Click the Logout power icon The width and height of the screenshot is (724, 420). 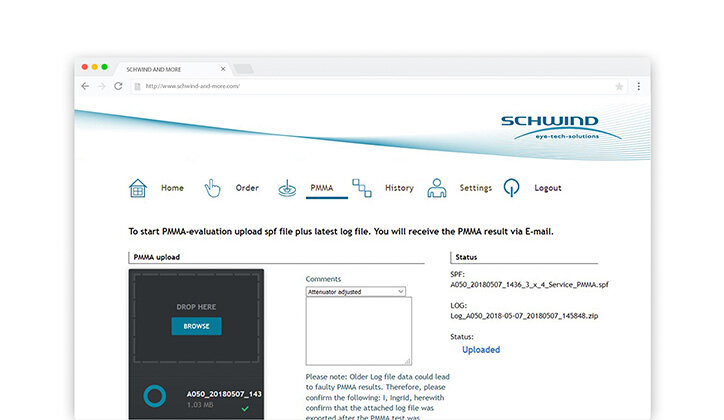(511, 188)
